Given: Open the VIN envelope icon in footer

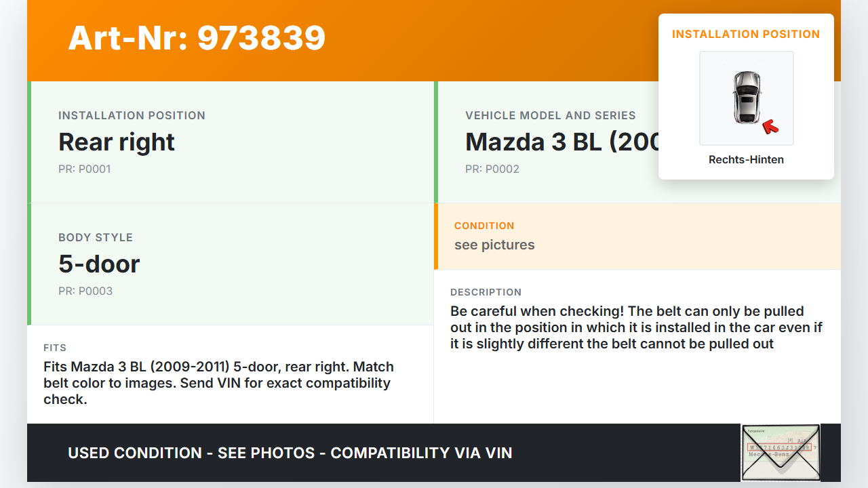Looking at the screenshot, I should coord(781,453).
